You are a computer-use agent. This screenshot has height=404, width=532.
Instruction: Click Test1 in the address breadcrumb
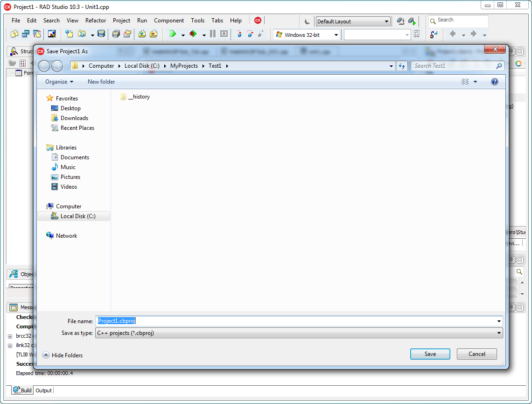[x=215, y=66]
